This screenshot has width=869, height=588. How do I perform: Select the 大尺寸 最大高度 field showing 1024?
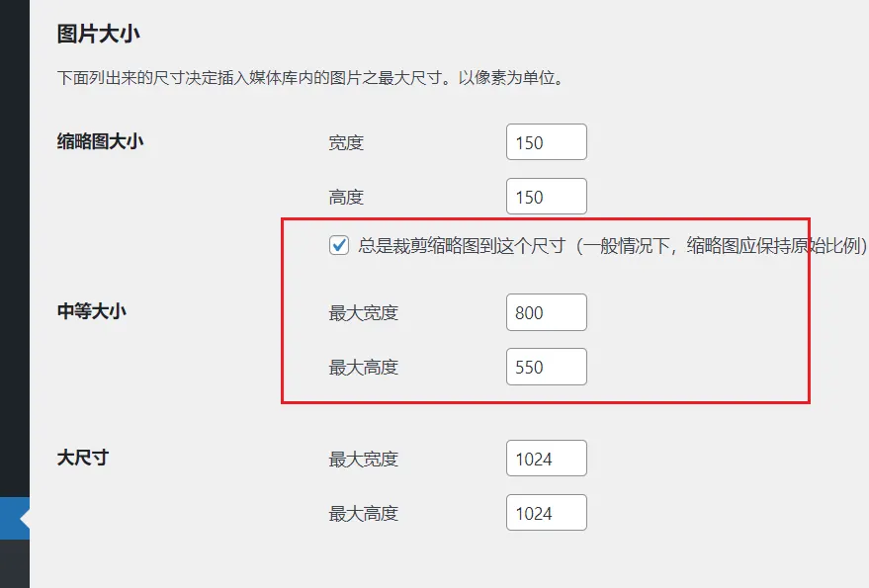click(x=547, y=513)
